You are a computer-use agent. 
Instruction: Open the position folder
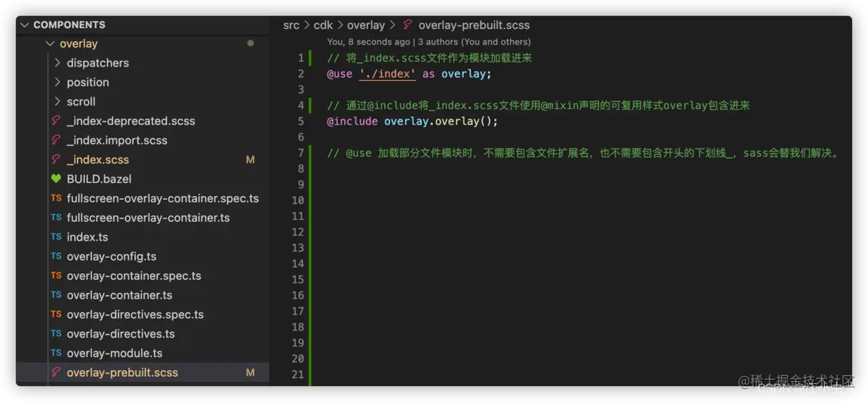tap(88, 82)
